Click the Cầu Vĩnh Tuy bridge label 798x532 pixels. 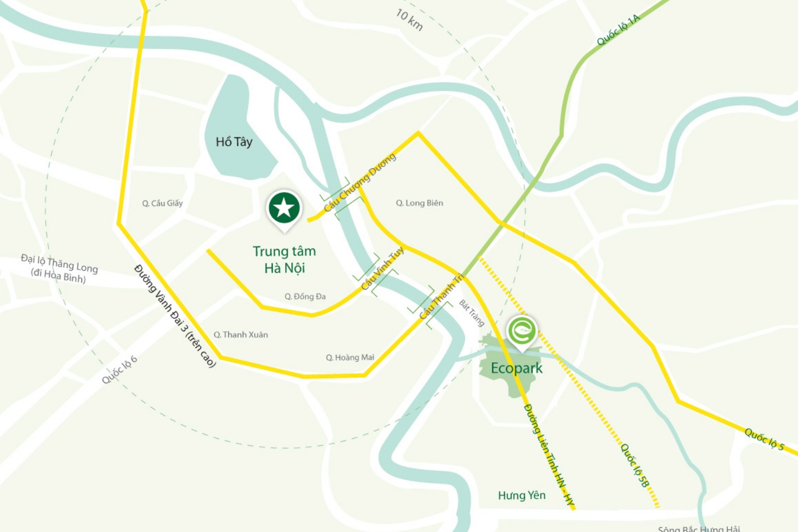(x=383, y=268)
